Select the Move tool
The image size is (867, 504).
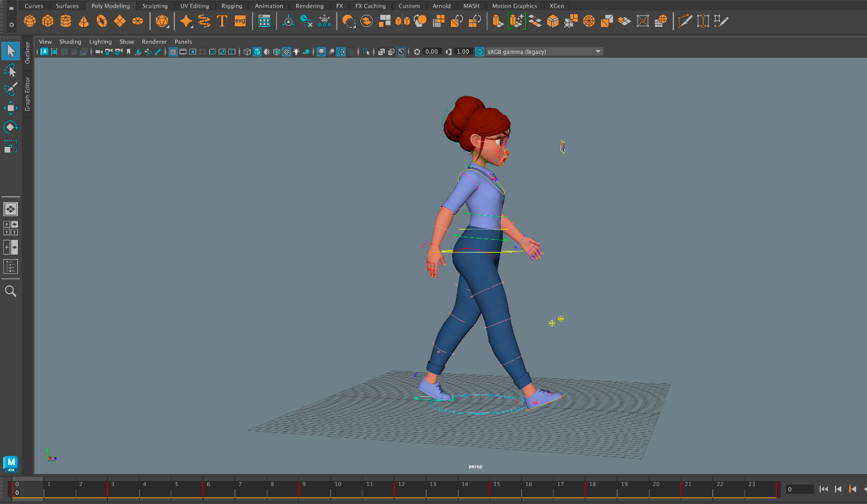click(10, 108)
